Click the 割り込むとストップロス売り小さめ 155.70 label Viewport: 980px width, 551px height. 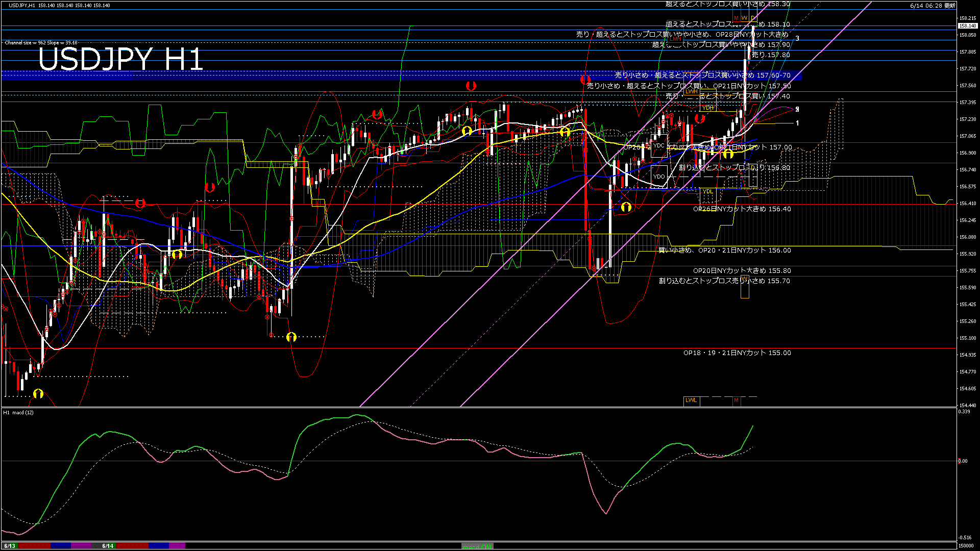[x=724, y=281]
